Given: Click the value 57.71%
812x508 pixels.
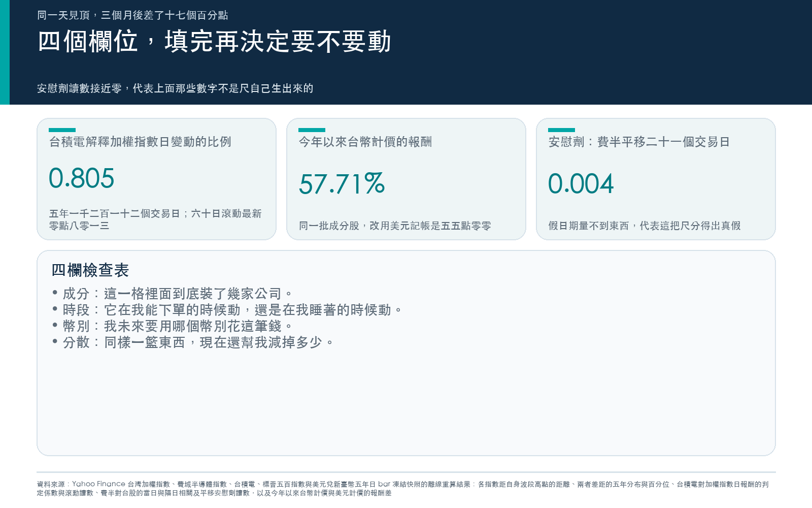Looking at the screenshot, I should [x=342, y=183].
